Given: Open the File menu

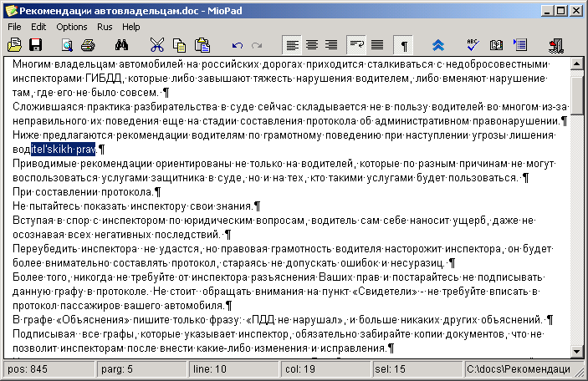Looking at the screenshot, I should point(14,27).
